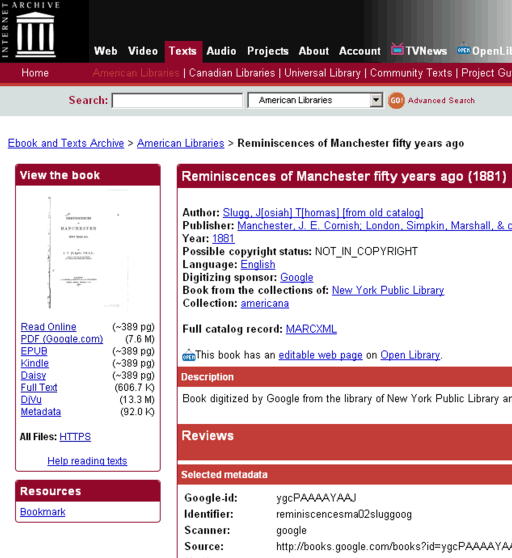Open the Account navigation tab
Viewport: 512px width, 558px height.
coord(360,51)
